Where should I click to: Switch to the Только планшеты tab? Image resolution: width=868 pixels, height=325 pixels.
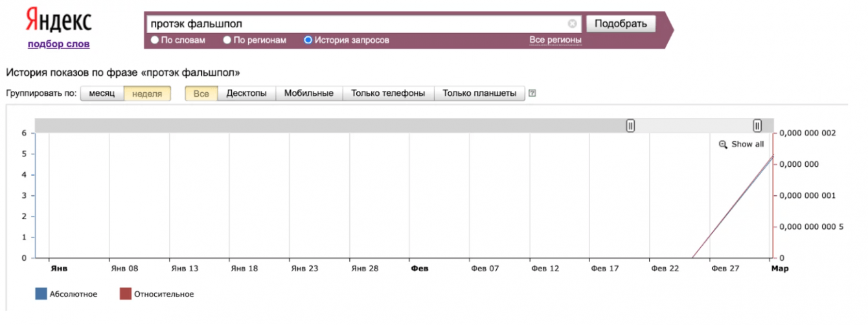(x=479, y=93)
